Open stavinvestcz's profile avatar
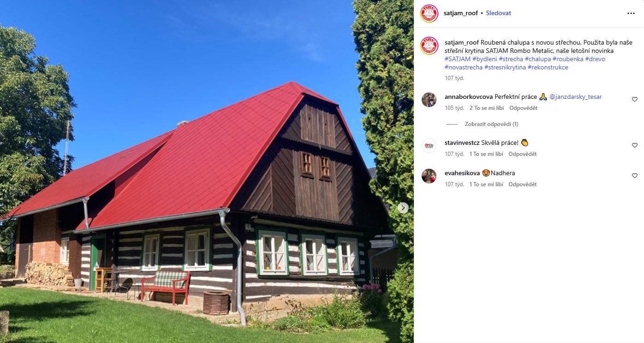644x343 pixels. 429,146
